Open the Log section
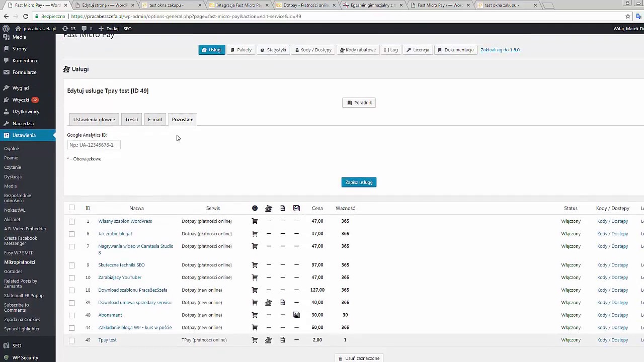 [x=391, y=50]
